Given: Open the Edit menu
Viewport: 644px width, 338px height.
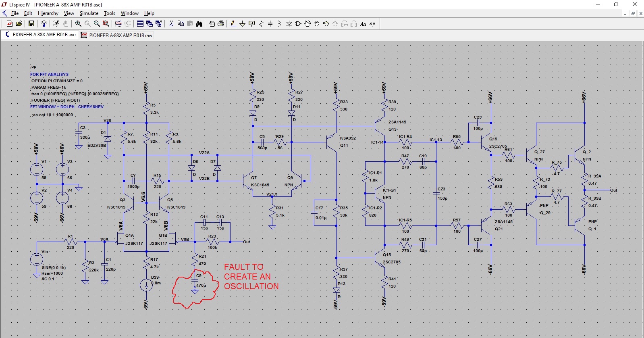Looking at the screenshot, I should [28, 13].
